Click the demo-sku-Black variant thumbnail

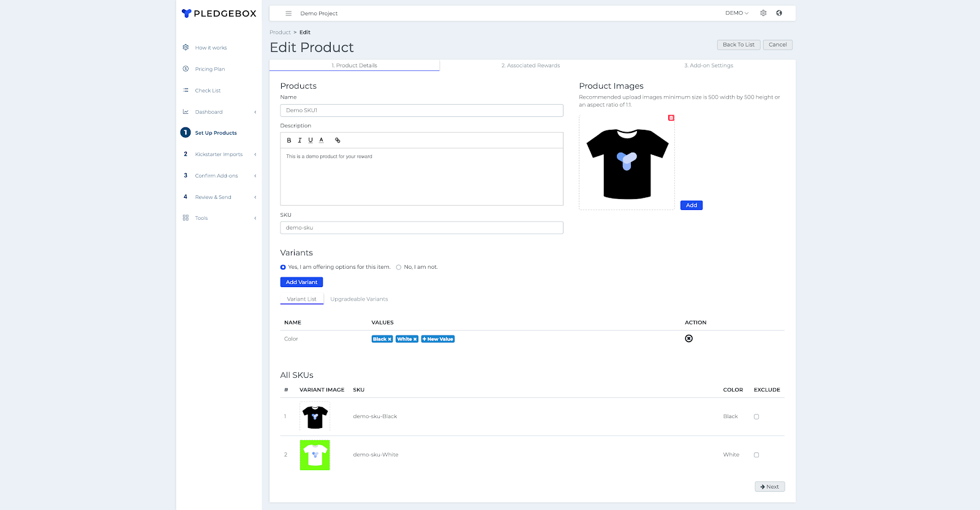[315, 416]
